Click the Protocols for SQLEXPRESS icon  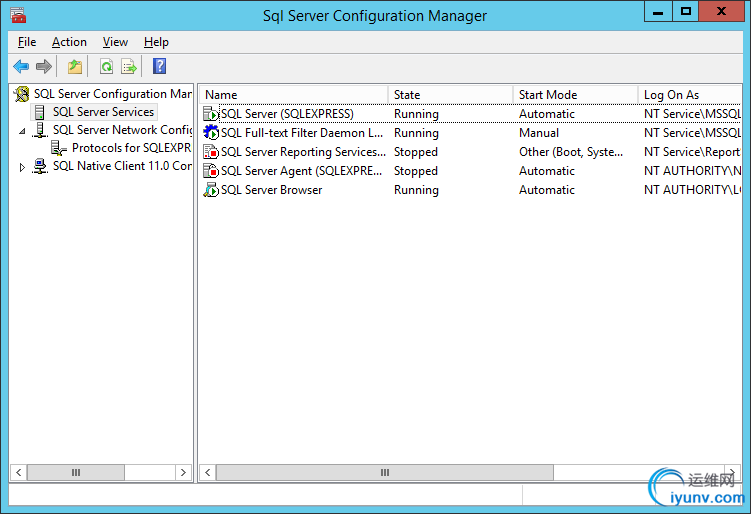pos(58,148)
